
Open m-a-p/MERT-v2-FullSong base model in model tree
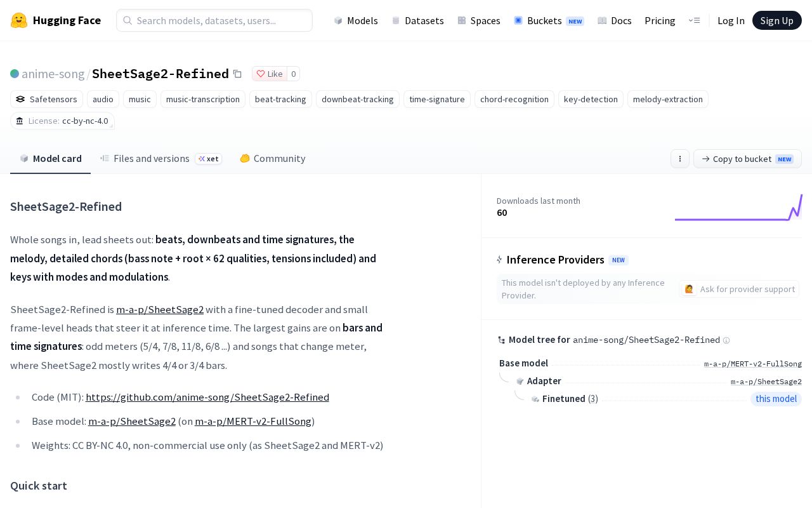[x=753, y=364]
